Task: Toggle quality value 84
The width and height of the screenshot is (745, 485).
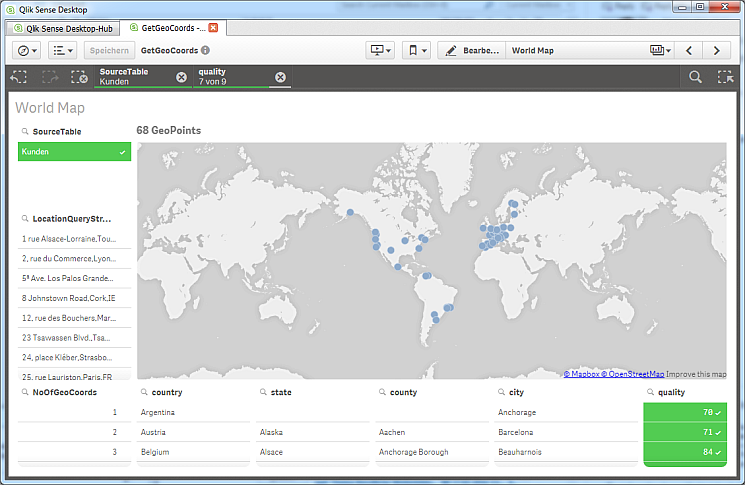Action: pos(685,452)
